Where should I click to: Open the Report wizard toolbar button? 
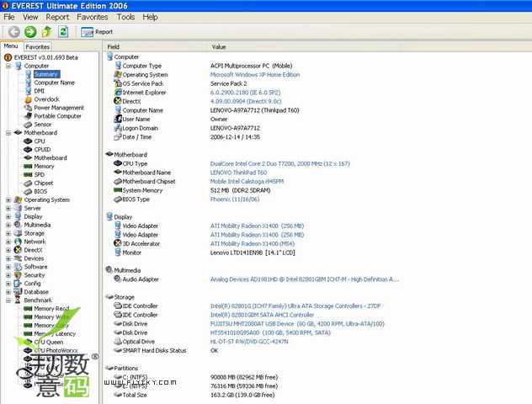click(97, 32)
